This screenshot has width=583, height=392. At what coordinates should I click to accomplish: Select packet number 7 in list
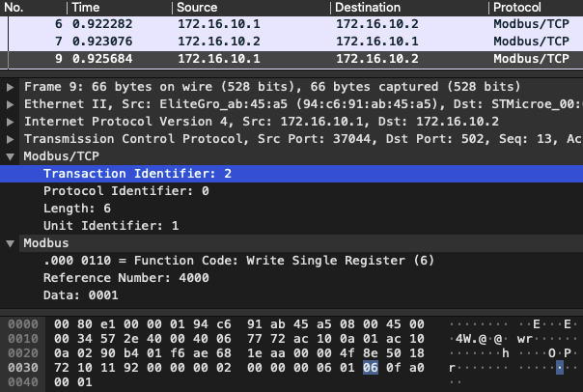(x=291, y=42)
